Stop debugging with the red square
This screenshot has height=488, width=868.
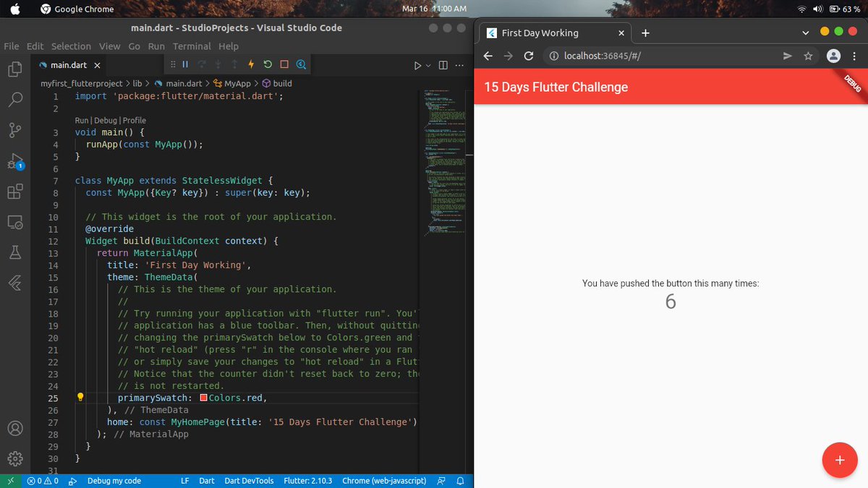point(284,64)
